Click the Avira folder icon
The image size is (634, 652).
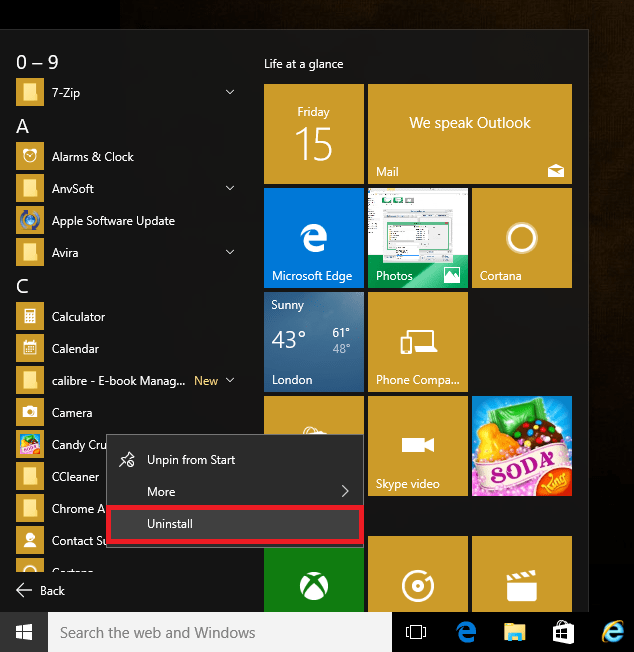pyautogui.click(x=30, y=252)
